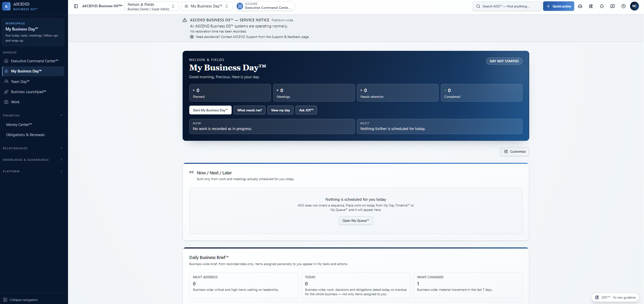Click the Day Not Started status badge
This screenshot has width=644, height=304.
[x=504, y=61]
